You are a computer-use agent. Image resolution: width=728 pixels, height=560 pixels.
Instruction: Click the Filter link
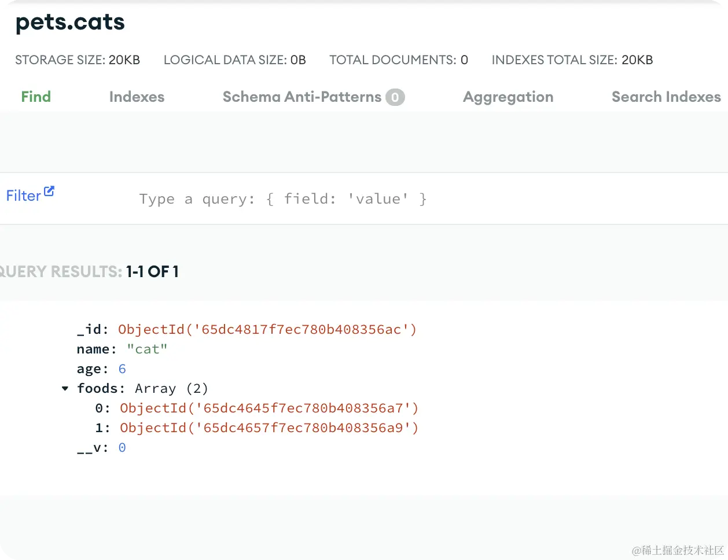23,196
